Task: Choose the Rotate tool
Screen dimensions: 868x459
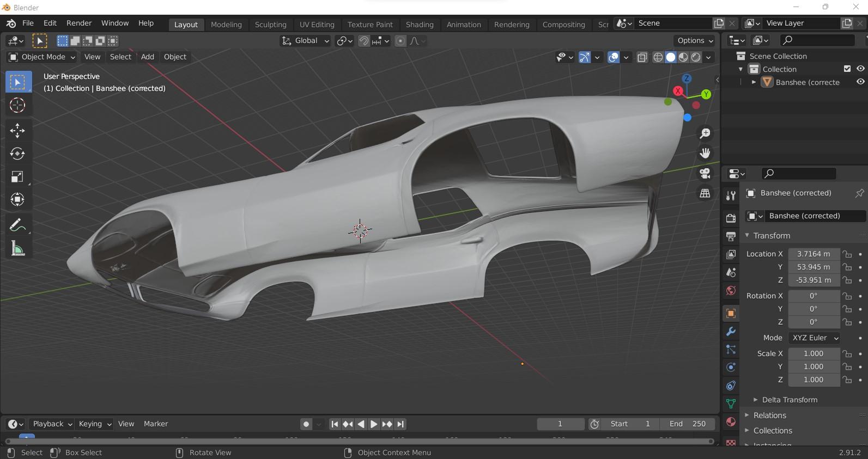Action: click(x=17, y=154)
